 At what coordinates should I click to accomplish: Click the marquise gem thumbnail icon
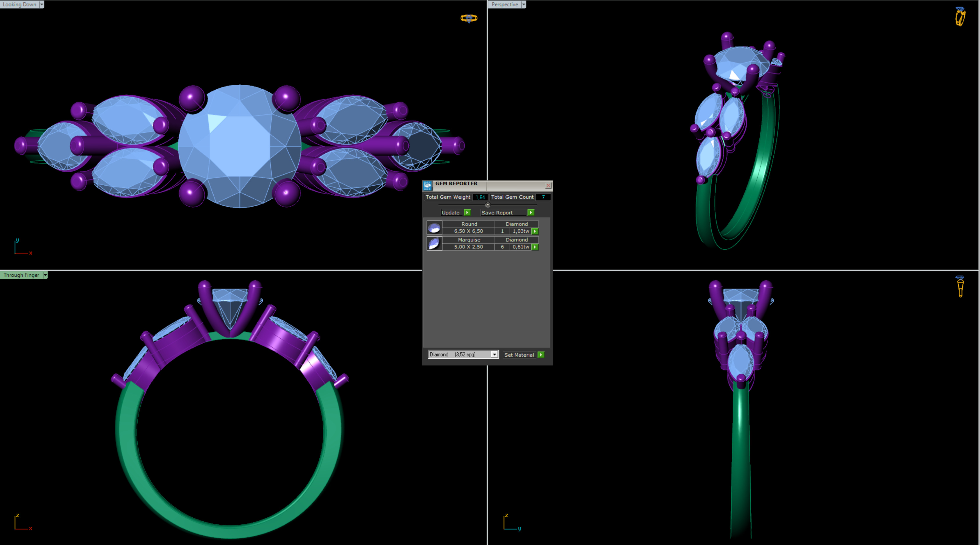[434, 244]
